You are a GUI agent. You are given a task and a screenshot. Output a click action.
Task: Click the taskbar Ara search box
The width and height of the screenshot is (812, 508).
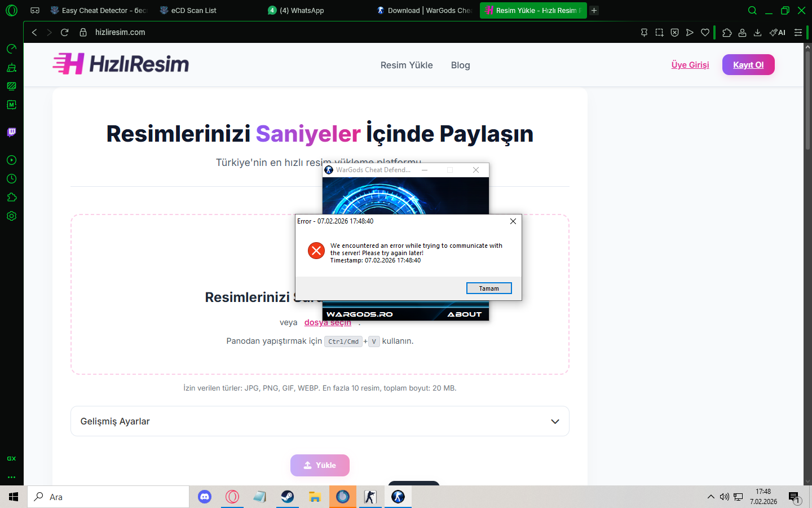[x=108, y=497]
